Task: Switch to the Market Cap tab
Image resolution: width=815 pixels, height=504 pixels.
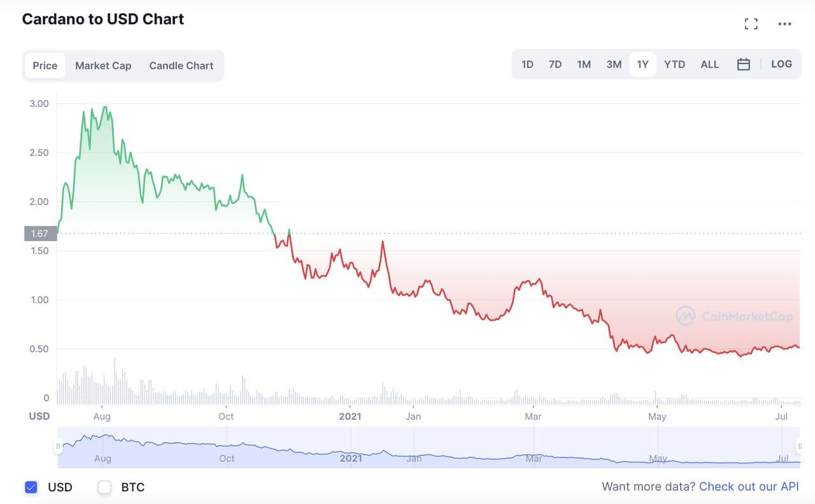Action: 103,66
